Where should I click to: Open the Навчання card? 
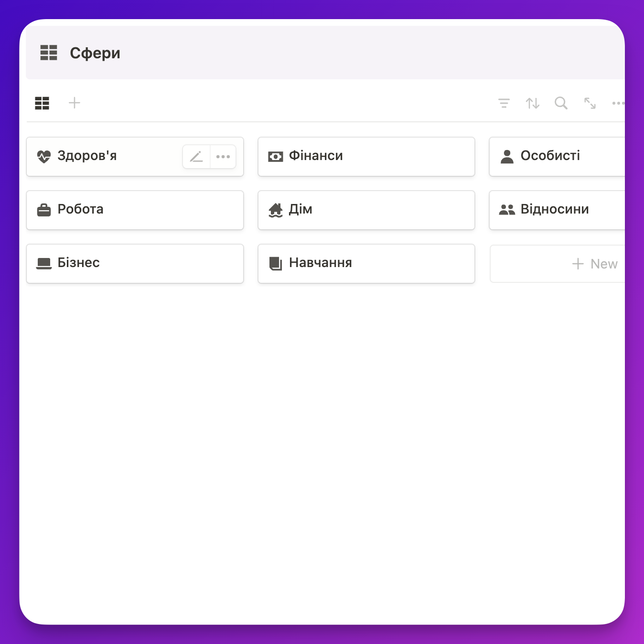366,264
